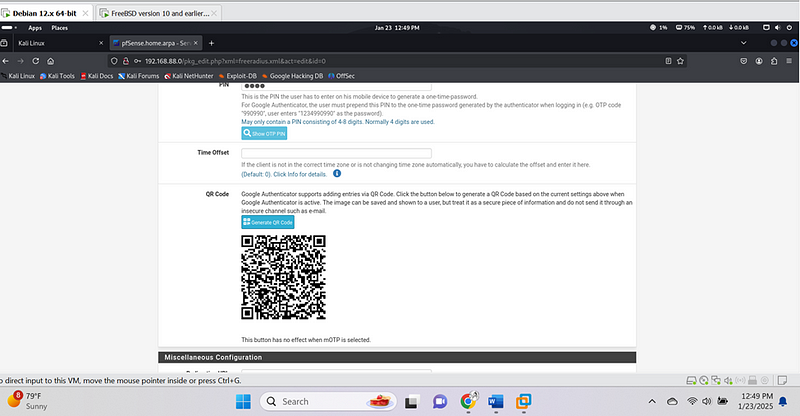Click the VMware network adapter status icon

716,380
